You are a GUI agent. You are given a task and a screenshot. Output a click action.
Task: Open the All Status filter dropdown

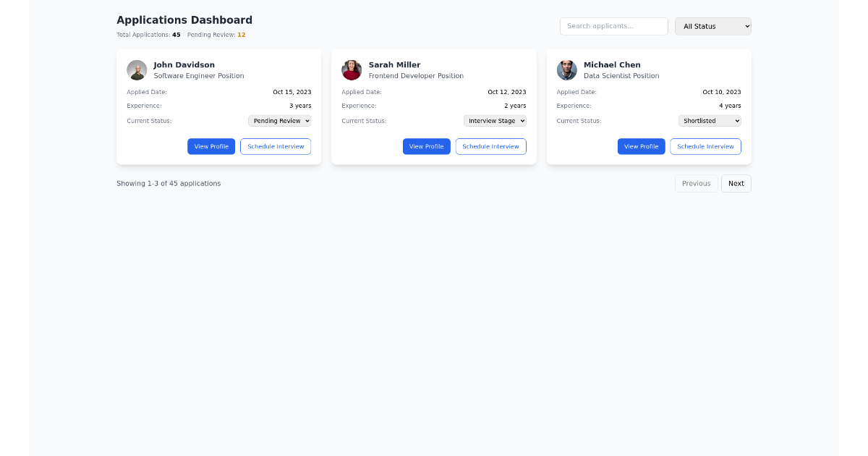pyautogui.click(x=712, y=25)
